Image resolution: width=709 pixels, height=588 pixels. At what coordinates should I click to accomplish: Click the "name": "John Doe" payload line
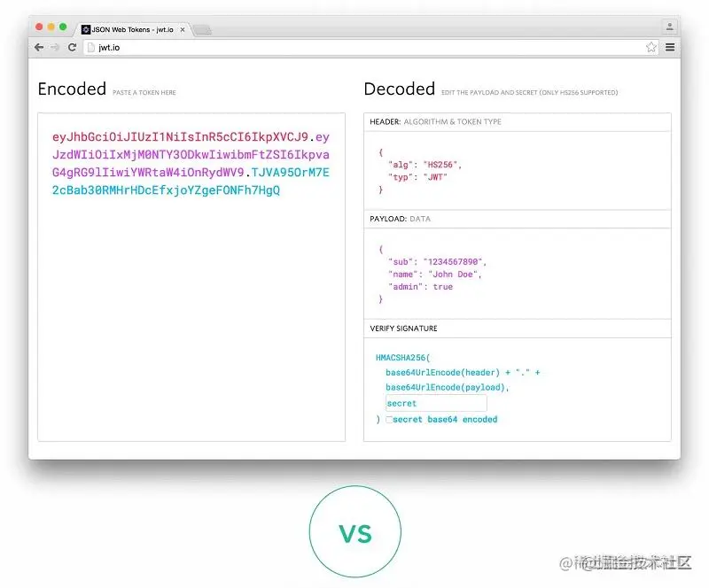tap(434, 275)
